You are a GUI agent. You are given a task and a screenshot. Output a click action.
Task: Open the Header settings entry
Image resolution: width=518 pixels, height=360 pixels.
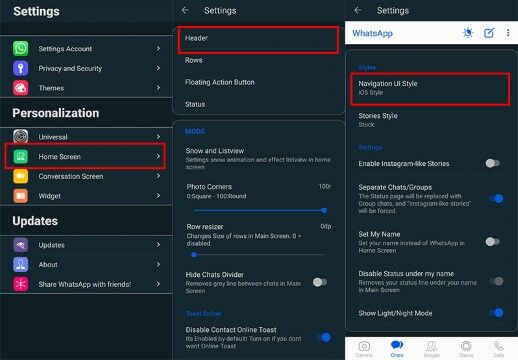[258, 40]
